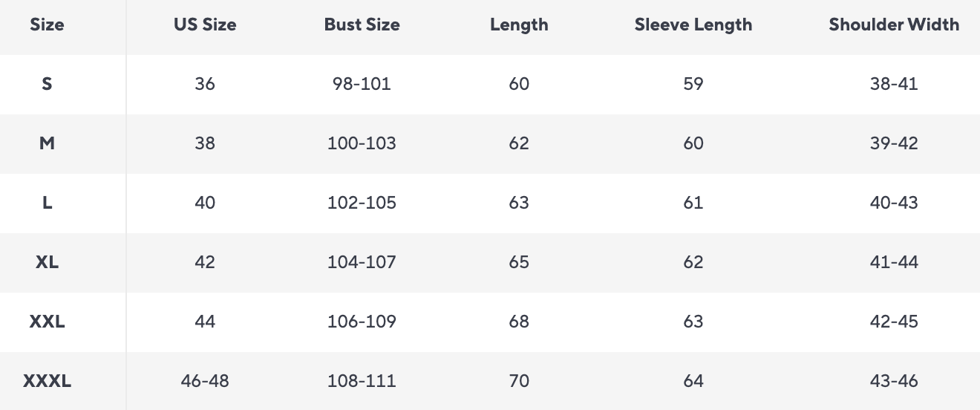Select the shoulder width 40-43 cell
This screenshot has height=410, width=980.
[x=894, y=203]
